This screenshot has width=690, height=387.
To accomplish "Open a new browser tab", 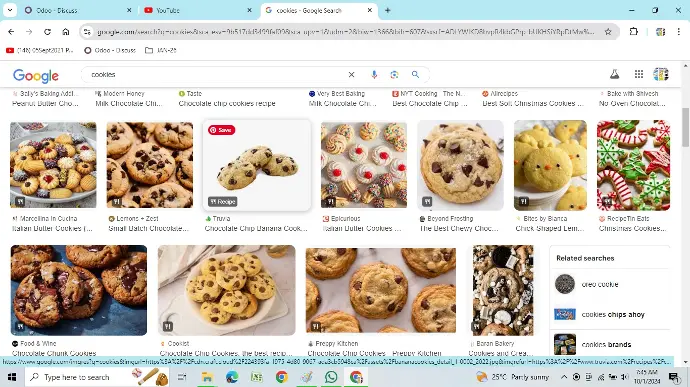I will [x=388, y=10].
